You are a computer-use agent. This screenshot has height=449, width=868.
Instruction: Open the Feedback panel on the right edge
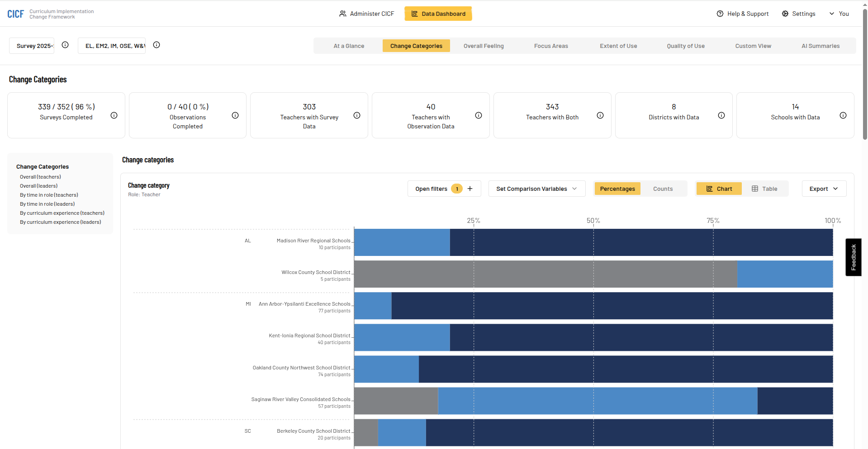pos(854,257)
